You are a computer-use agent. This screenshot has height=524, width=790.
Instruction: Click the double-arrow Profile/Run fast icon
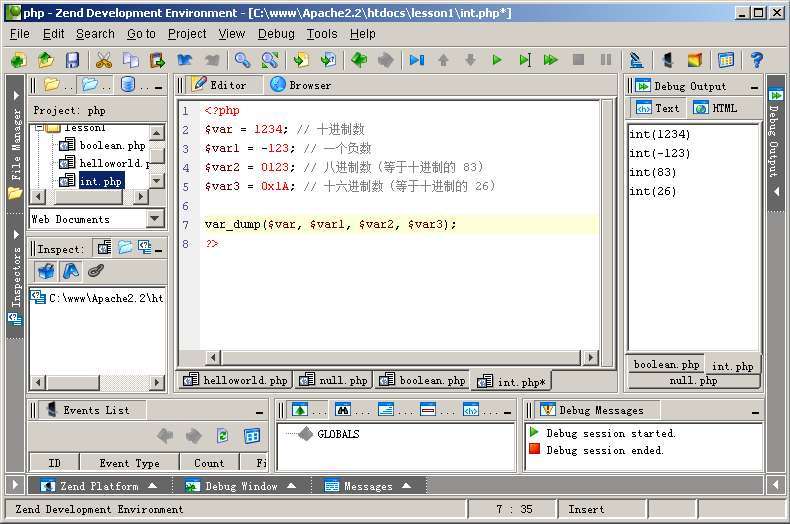tap(551, 60)
